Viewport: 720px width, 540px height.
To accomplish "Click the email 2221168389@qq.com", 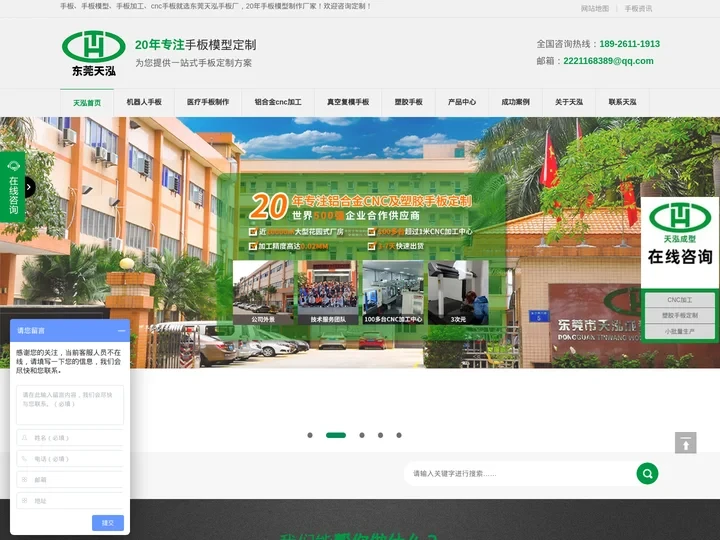I will click(608, 61).
